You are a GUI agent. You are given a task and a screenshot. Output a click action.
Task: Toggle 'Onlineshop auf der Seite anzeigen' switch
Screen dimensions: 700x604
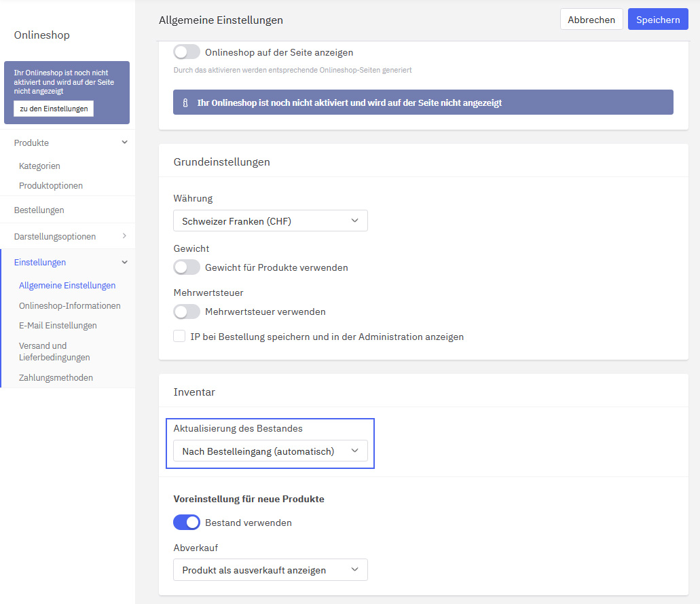(187, 52)
